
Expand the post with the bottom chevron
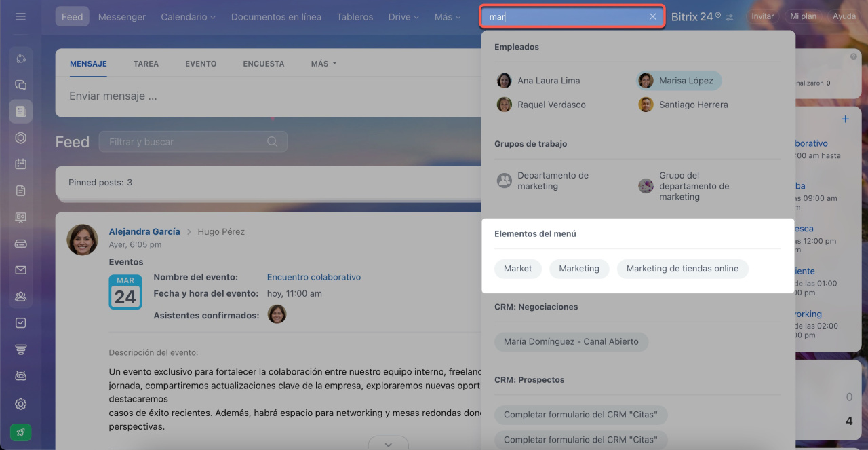tap(388, 444)
